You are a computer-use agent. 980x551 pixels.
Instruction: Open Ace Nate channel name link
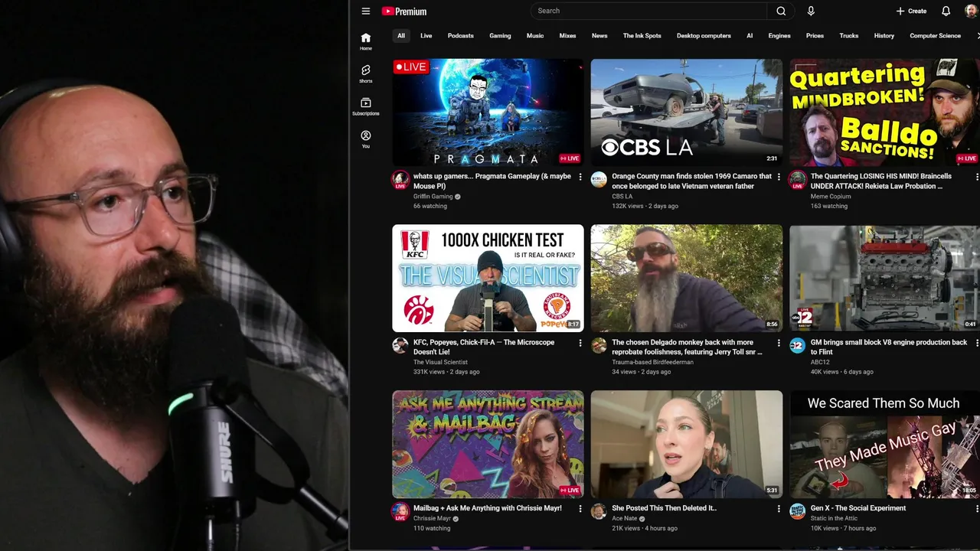click(x=625, y=519)
